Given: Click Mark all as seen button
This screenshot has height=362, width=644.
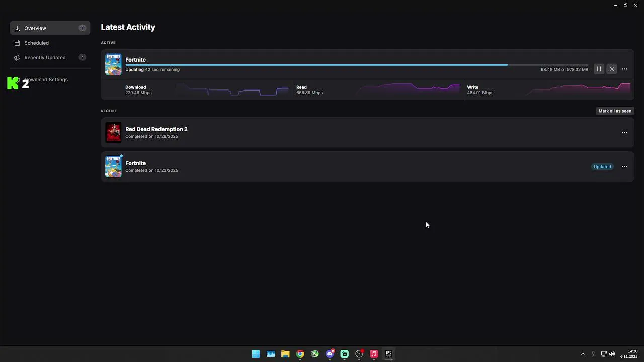Looking at the screenshot, I should pyautogui.click(x=615, y=111).
